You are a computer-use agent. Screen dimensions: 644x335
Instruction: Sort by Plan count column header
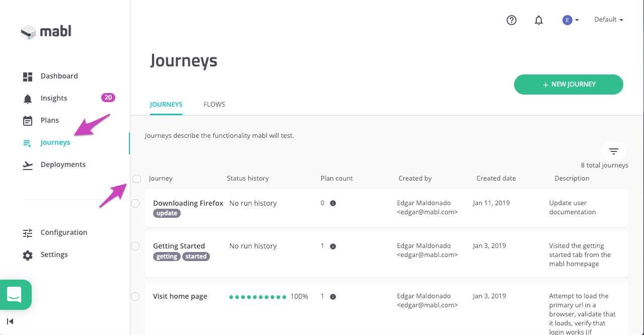337,179
